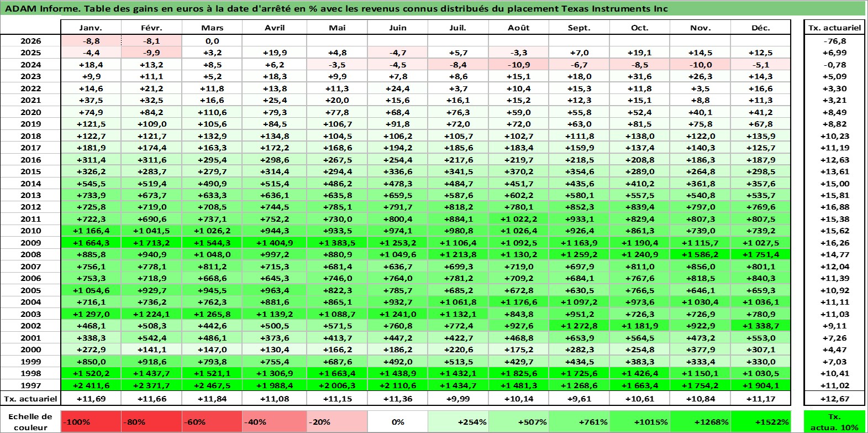This screenshot has width=868, height=433.
Task: Select the Juil. column header
Action: [458, 28]
